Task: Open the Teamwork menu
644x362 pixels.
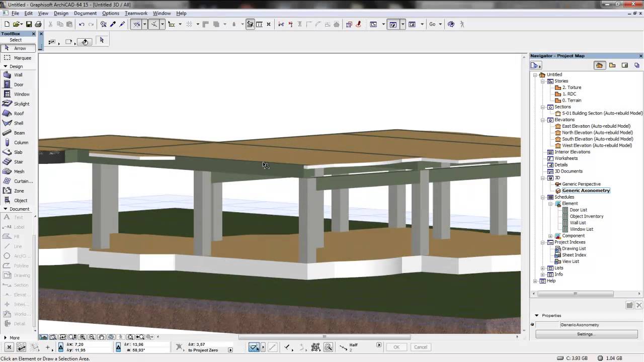Action: coord(136,13)
